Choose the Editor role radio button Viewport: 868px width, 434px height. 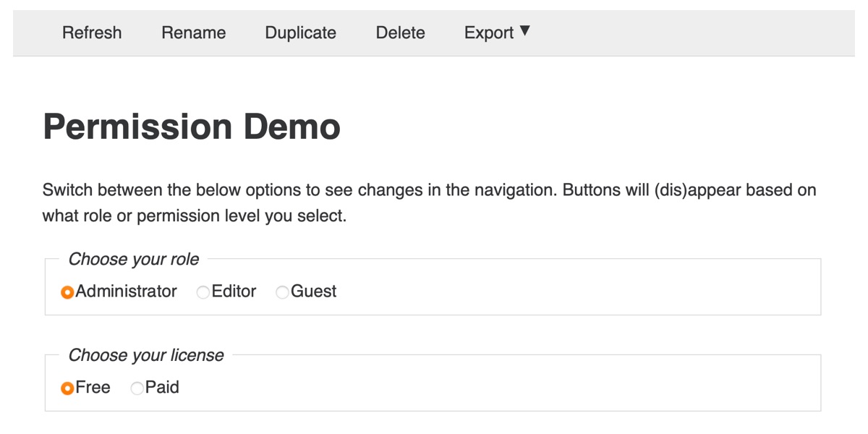coord(203,292)
